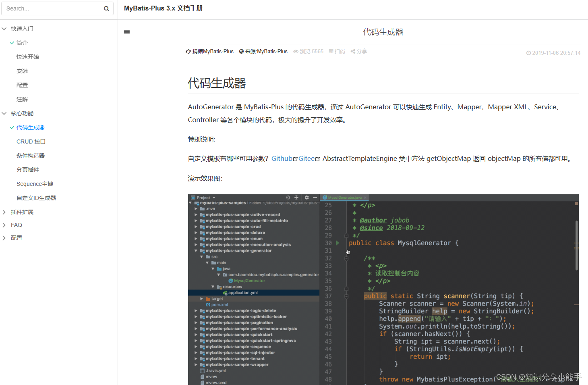
Task: Click the IDE editor vertical scrollbar
Action: click(576, 245)
